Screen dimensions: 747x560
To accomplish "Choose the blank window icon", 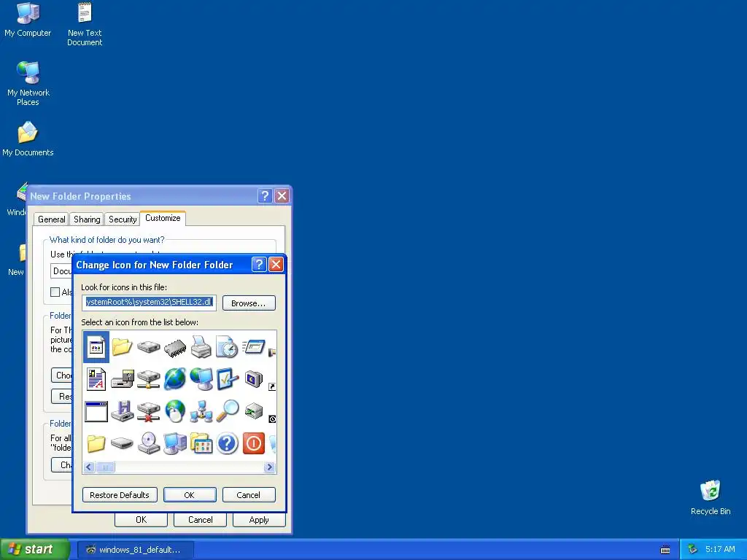I will point(96,411).
